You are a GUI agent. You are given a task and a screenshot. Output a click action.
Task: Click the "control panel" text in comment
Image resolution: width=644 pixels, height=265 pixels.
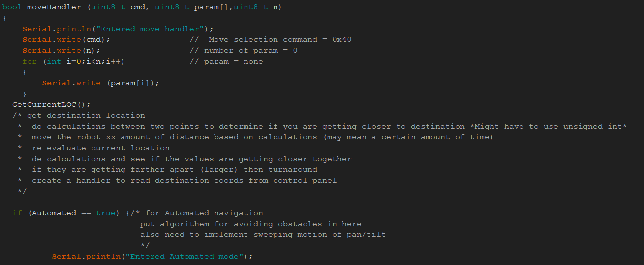click(305, 180)
